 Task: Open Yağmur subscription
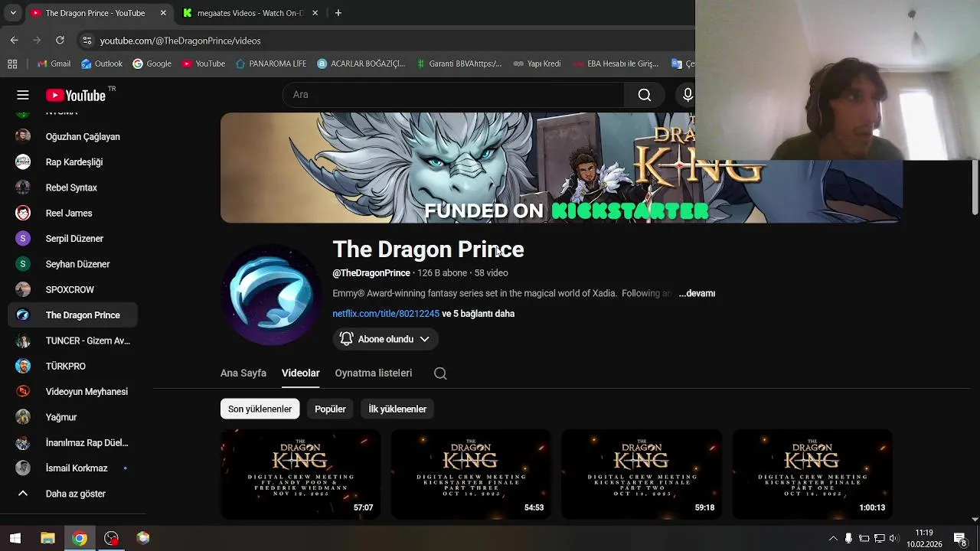point(73,417)
